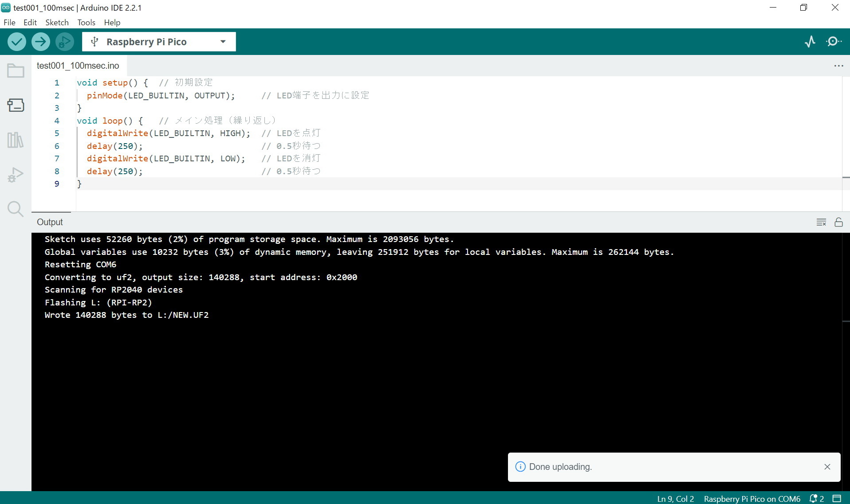Viewport: 850px width, 504px height.
Task: Open the Library Manager sidebar
Action: point(16,140)
